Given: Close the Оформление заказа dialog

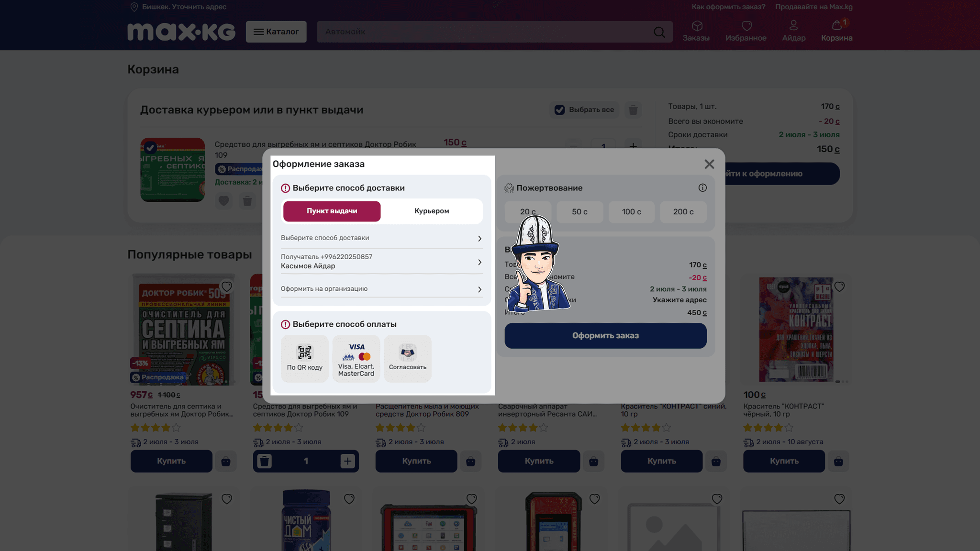Looking at the screenshot, I should (709, 164).
